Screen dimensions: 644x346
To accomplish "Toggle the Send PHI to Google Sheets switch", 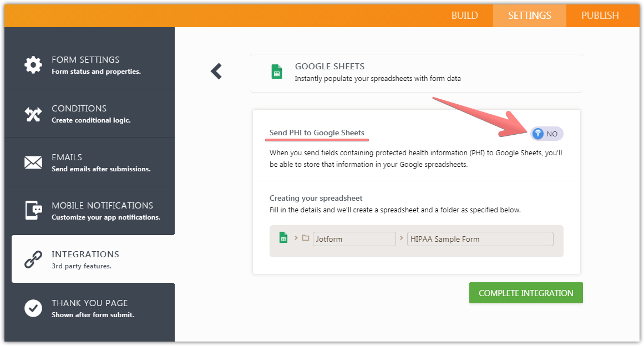I will (546, 134).
